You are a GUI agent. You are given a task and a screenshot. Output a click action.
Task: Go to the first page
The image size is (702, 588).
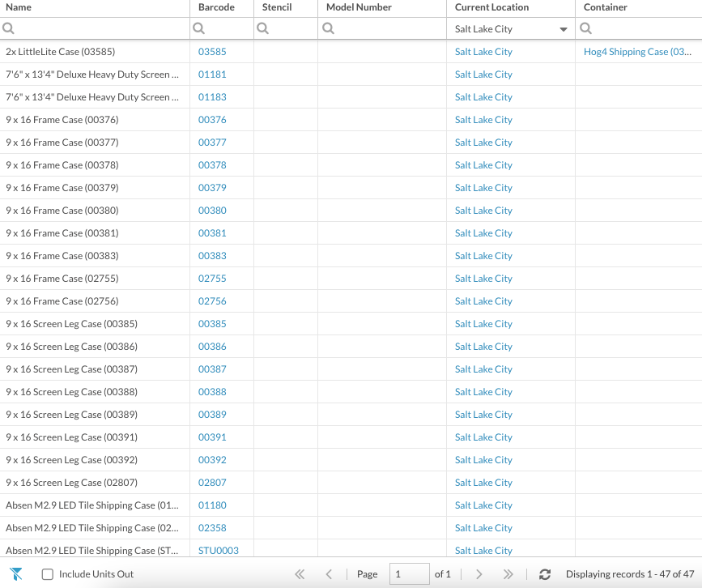pyautogui.click(x=300, y=574)
